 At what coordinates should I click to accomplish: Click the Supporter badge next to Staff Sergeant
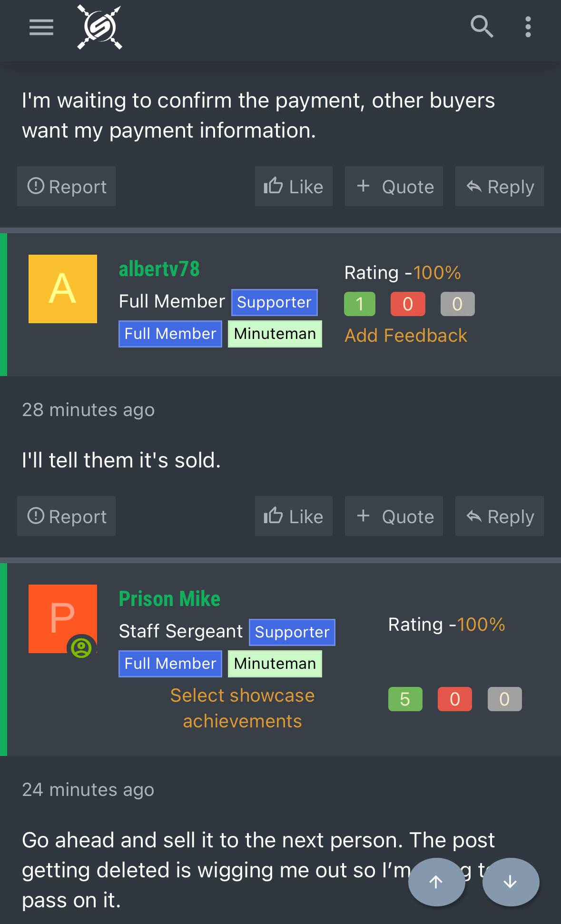coord(292,632)
